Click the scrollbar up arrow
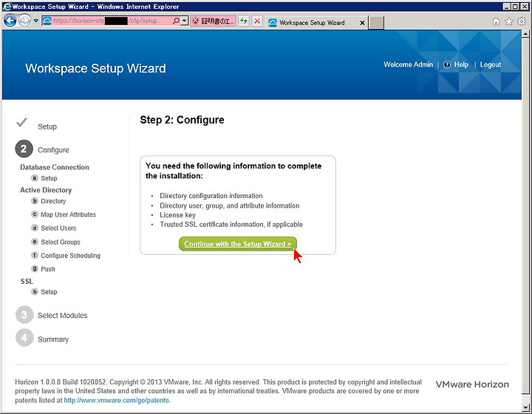532x414 pixels. (x=525, y=33)
